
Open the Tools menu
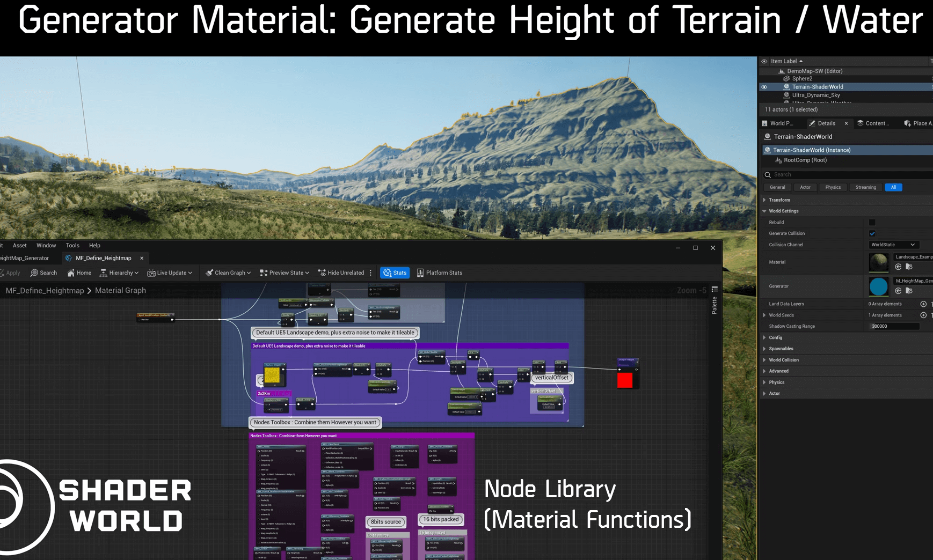pos(72,245)
